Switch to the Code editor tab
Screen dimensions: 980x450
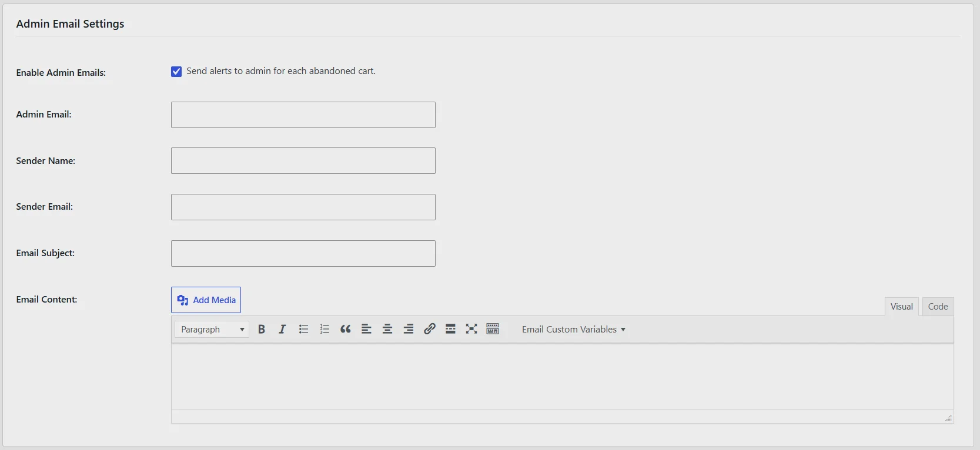938,307
